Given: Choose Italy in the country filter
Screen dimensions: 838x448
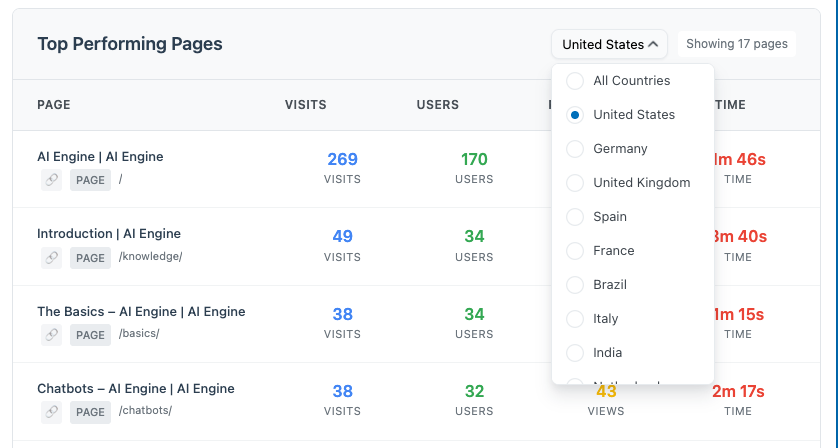Looking at the screenshot, I should (x=575, y=319).
